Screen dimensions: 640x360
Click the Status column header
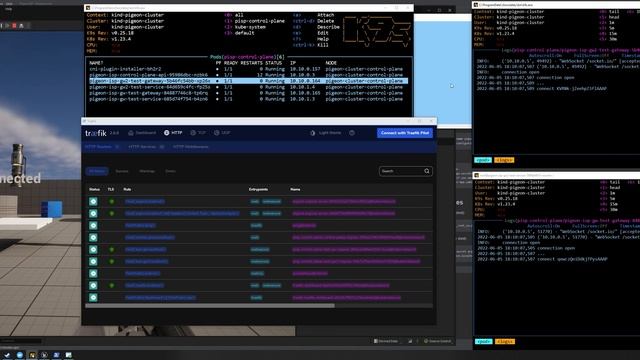click(x=94, y=189)
